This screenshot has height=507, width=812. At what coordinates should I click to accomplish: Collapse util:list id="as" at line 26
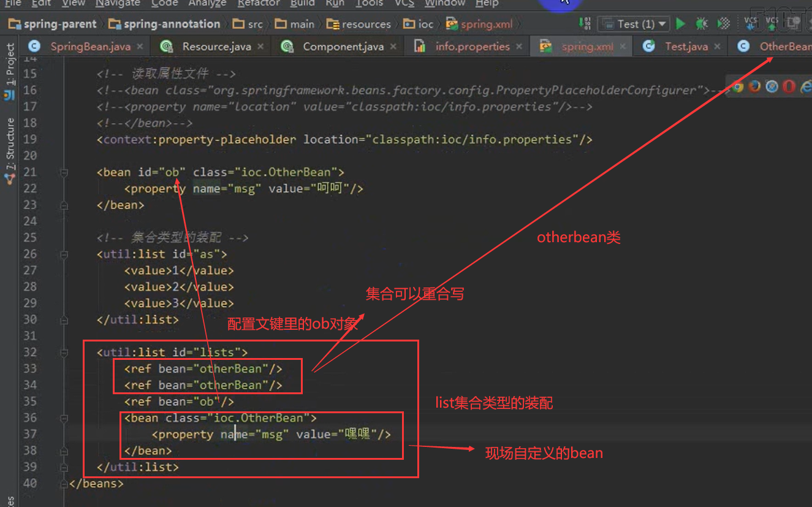tap(64, 254)
